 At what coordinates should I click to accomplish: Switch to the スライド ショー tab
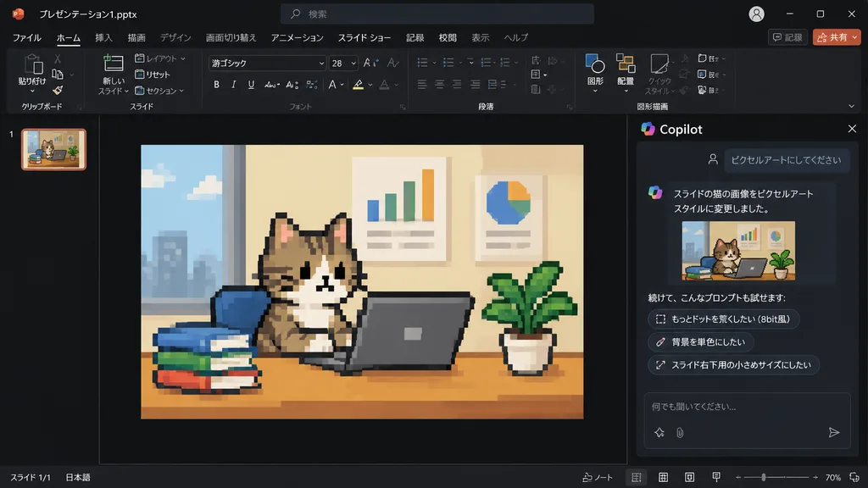click(x=364, y=37)
